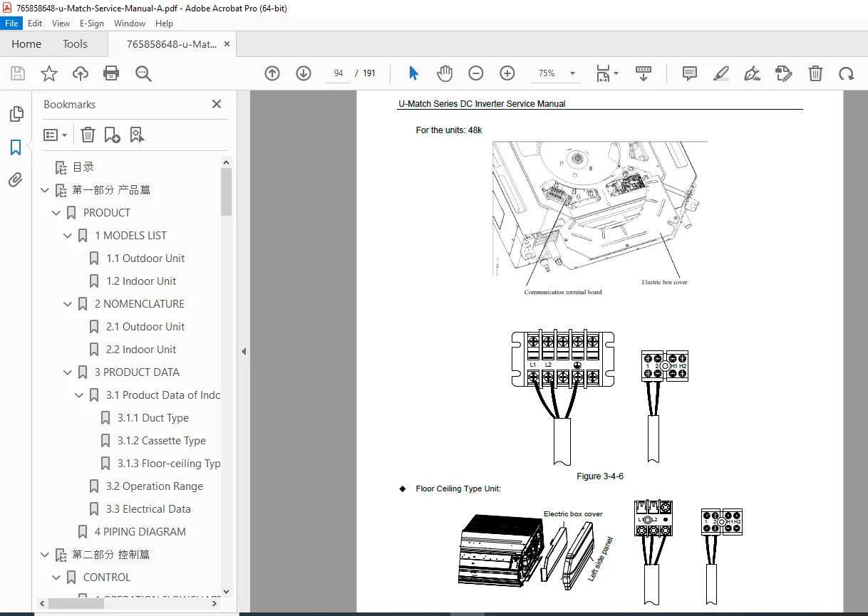Delete page with the trash icon

(x=815, y=73)
